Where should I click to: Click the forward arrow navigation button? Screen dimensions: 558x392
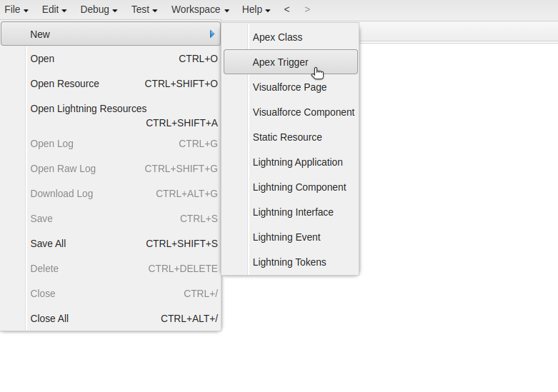(307, 10)
